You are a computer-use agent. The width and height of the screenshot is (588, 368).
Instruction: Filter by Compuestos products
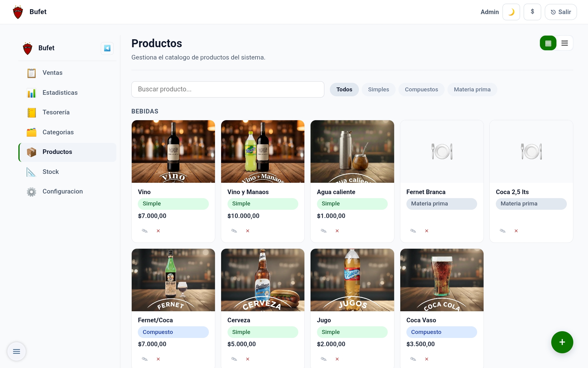[x=421, y=90]
